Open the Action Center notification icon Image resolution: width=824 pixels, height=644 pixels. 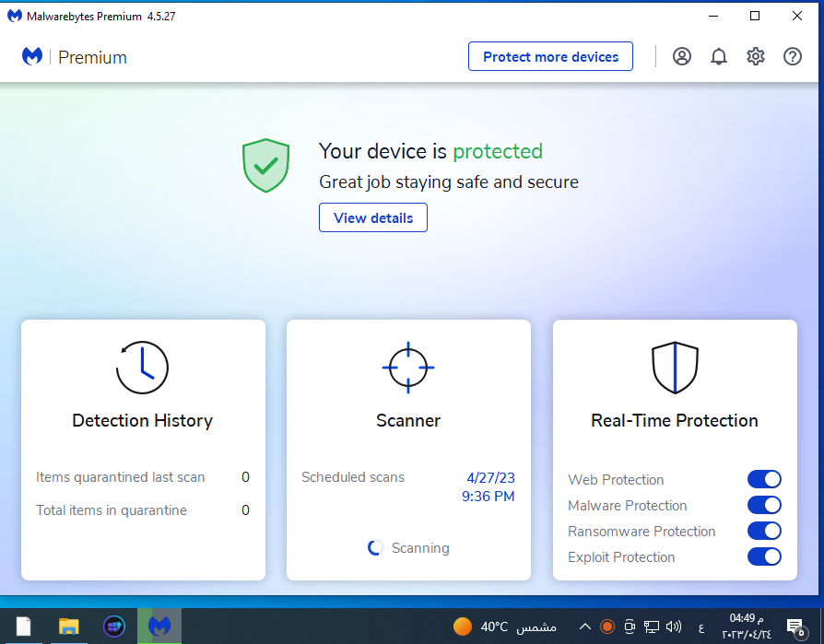pos(796,627)
